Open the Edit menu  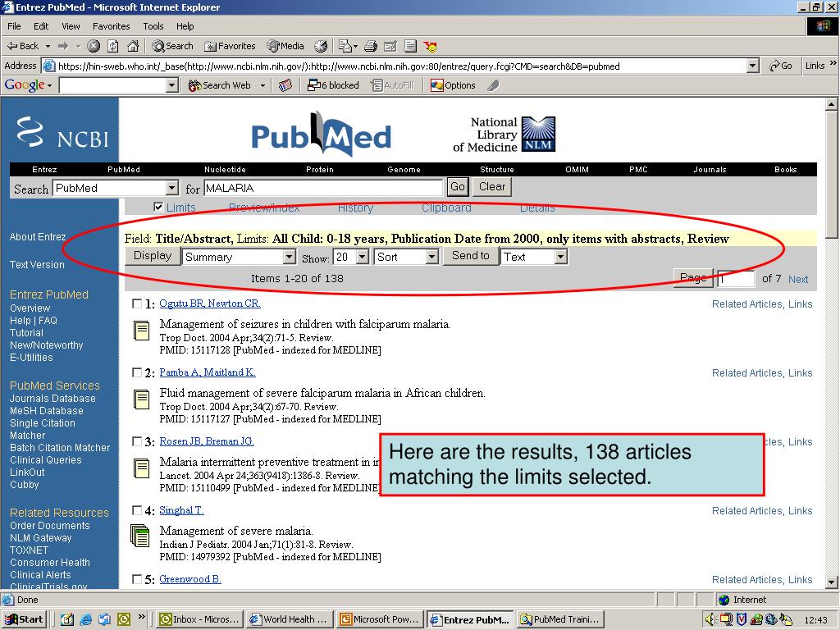point(41,26)
